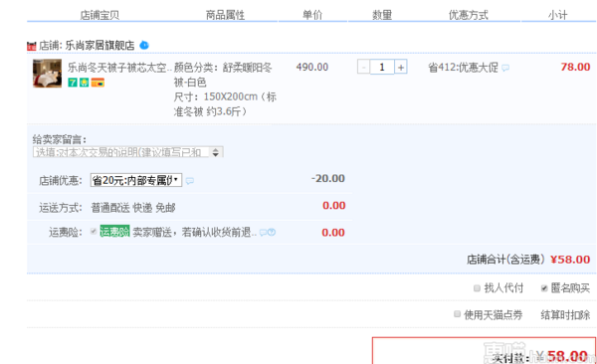Click the 单价 column header
This screenshot has height=364, width=597.
[312, 15]
